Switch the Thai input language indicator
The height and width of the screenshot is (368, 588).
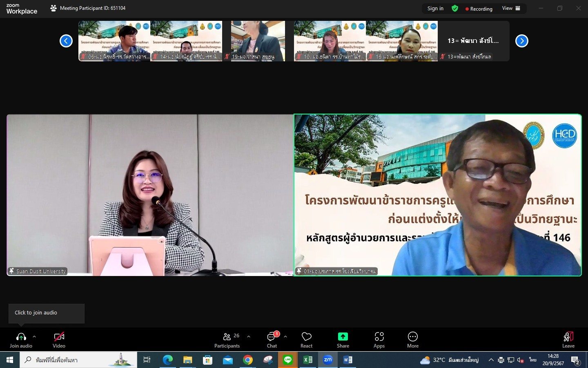click(x=533, y=360)
